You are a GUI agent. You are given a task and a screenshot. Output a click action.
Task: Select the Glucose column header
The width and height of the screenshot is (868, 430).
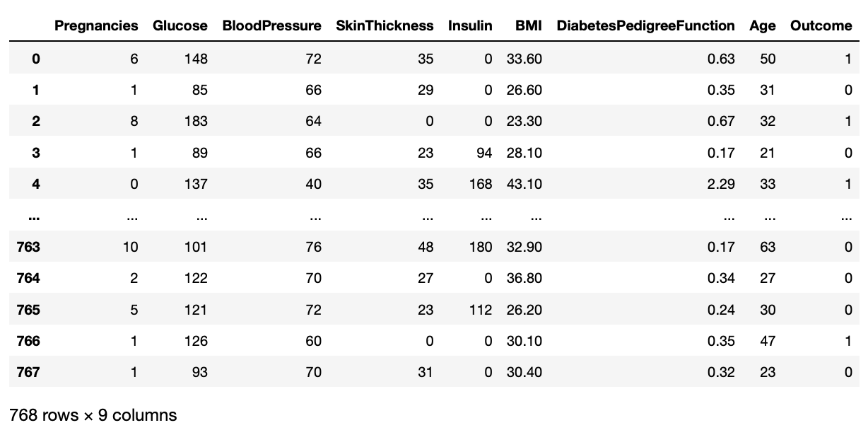point(180,26)
